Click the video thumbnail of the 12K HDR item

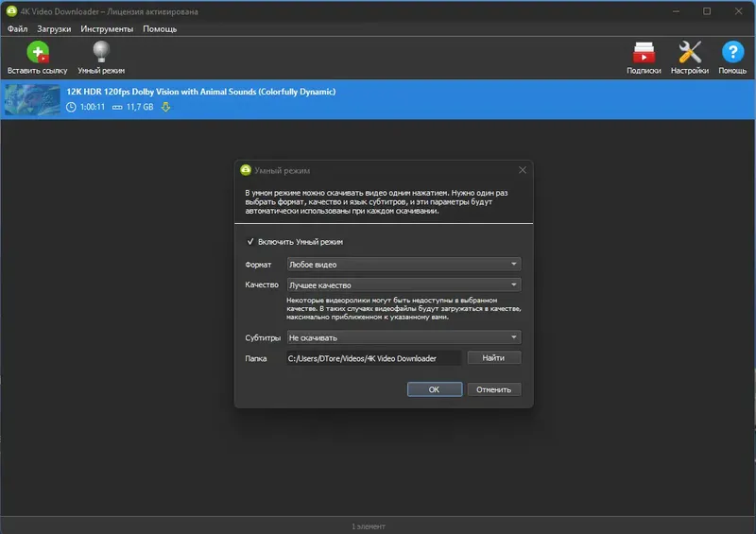click(x=32, y=100)
